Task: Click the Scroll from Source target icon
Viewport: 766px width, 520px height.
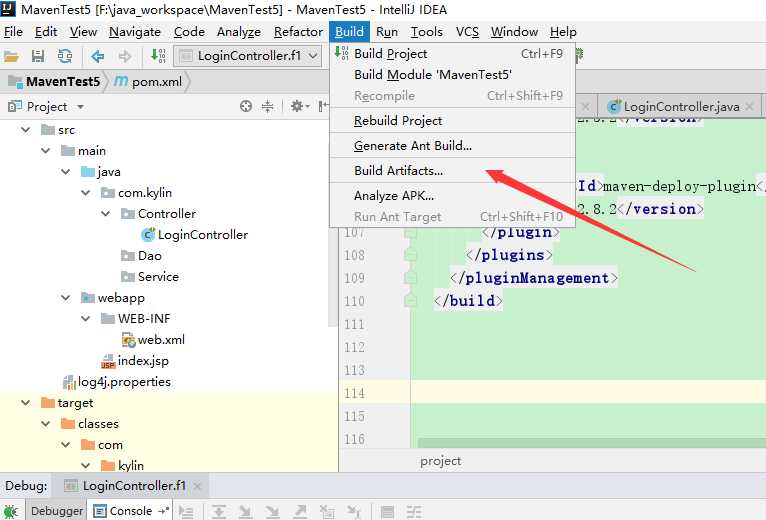Action: (x=246, y=106)
